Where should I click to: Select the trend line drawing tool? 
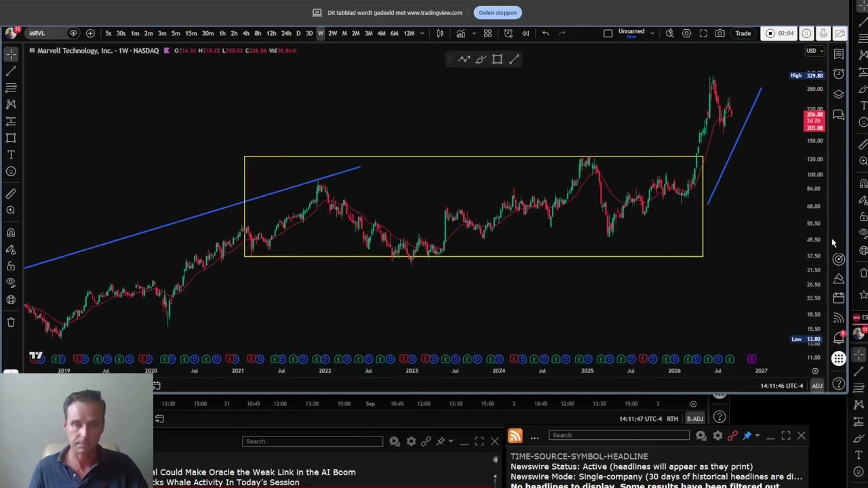pos(11,70)
